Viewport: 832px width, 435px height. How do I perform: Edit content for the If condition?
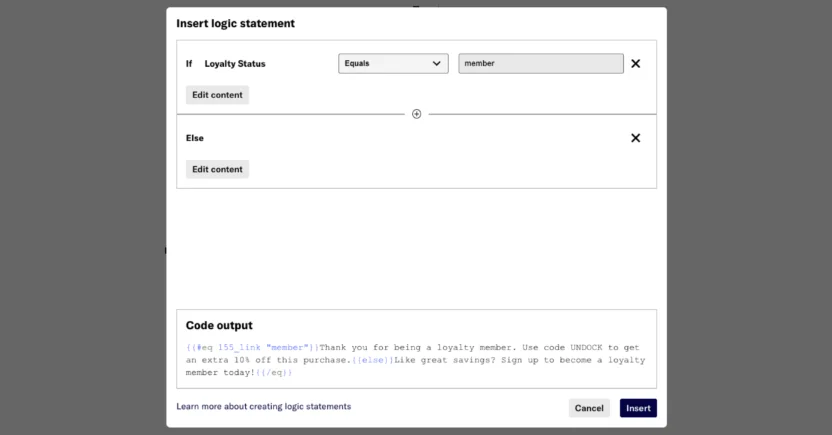coord(217,95)
